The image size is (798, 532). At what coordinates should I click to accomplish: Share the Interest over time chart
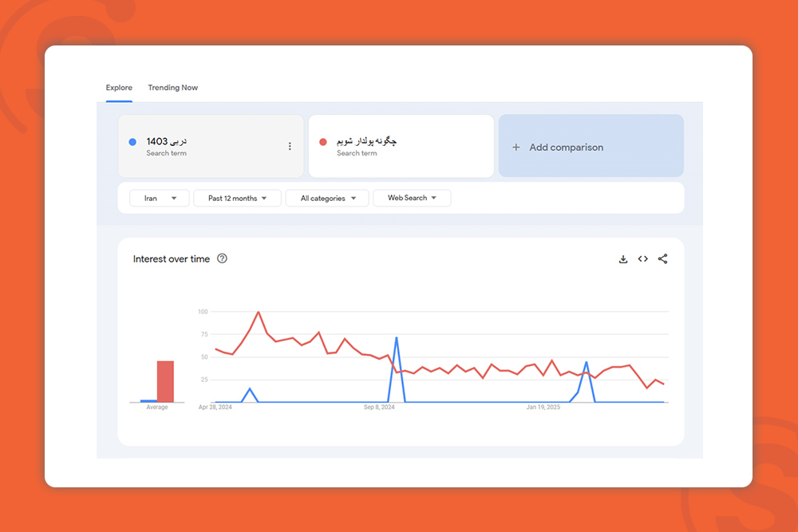[x=663, y=259]
